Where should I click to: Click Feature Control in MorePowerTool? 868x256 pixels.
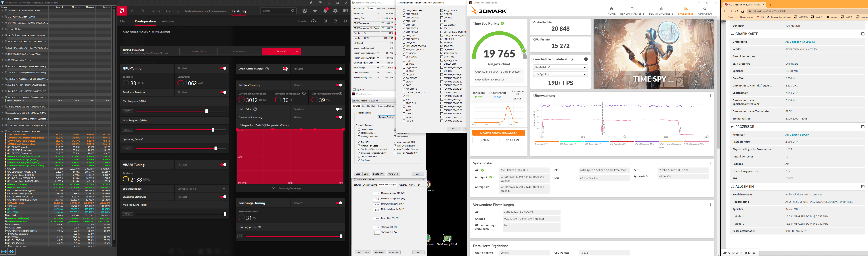tap(386, 117)
